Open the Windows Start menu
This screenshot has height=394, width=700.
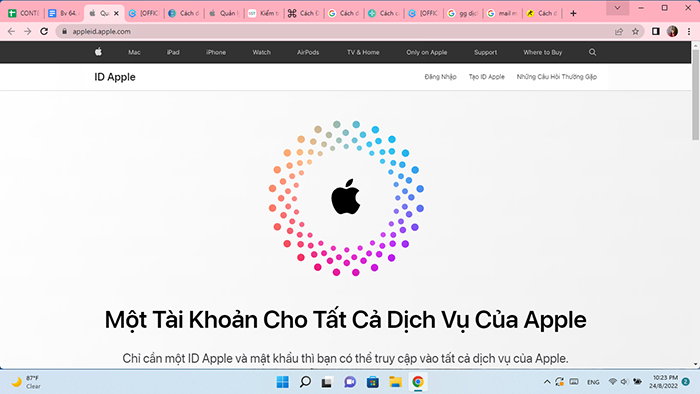pyautogui.click(x=283, y=382)
